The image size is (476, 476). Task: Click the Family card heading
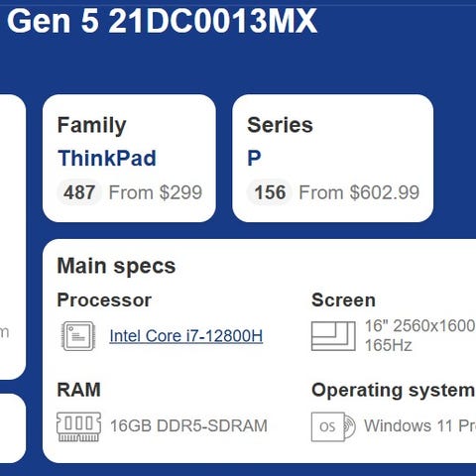tap(91, 126)
